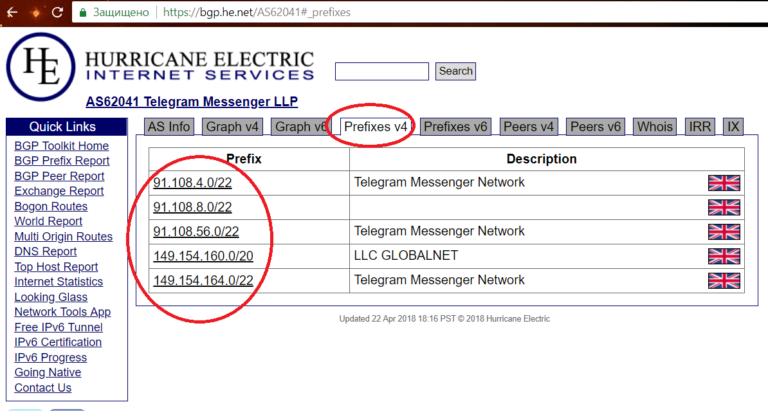Click the browser address bar URL

pyautogui.click(x=257, y=12)
